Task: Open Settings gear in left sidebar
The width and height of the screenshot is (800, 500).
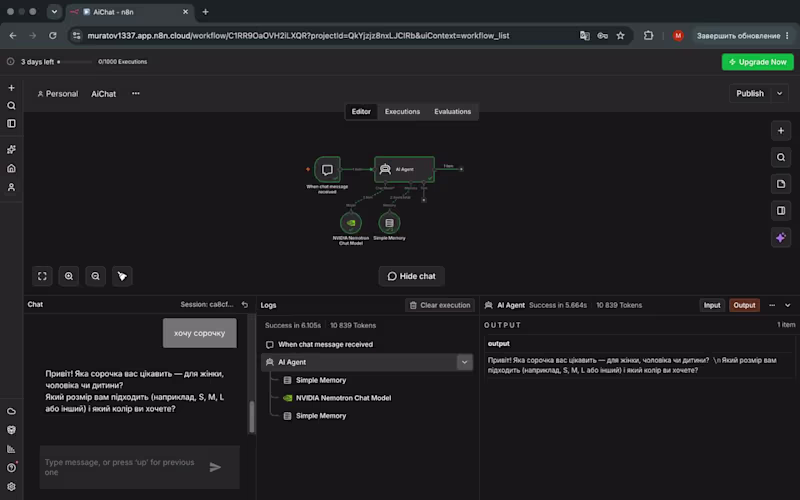Action: coord(11,486)
